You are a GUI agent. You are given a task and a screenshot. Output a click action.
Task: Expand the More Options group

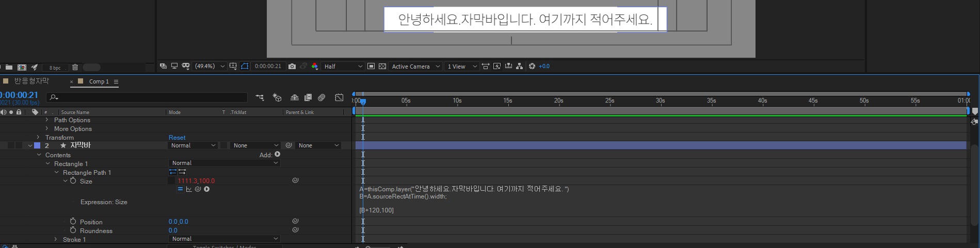click(47, 129)
